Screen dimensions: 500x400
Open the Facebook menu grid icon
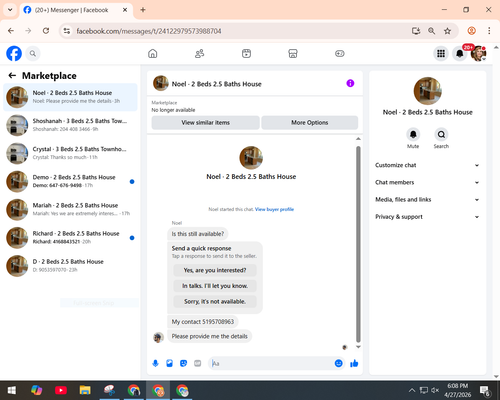(441, 53)
